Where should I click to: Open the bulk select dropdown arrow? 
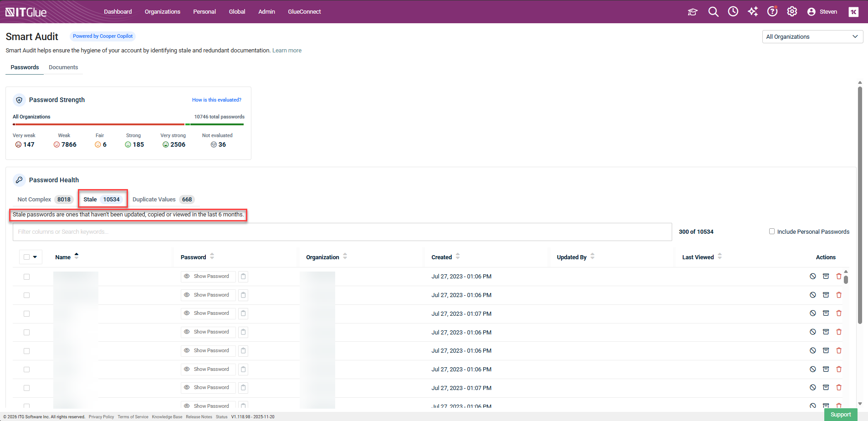pyautogui.click(x=35, y=257)
